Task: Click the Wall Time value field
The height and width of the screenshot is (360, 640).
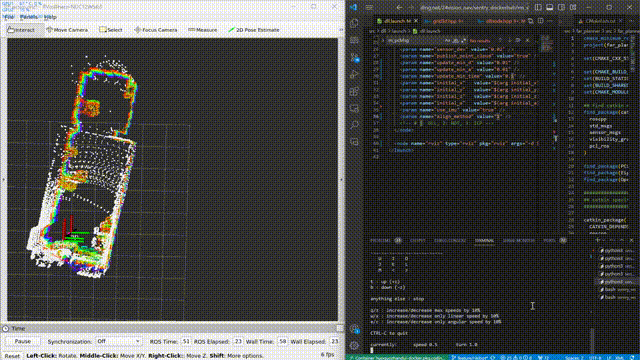Action: click(x=282, y=341)
